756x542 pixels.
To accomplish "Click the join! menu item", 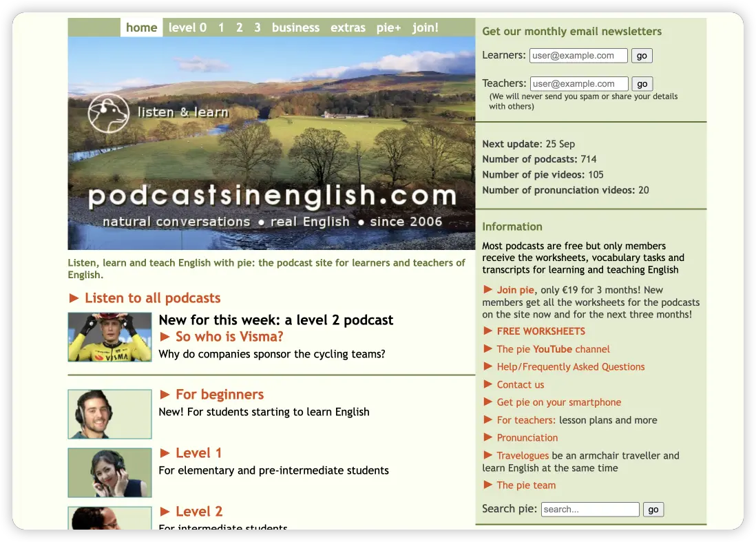I will [x=425, y=28].
